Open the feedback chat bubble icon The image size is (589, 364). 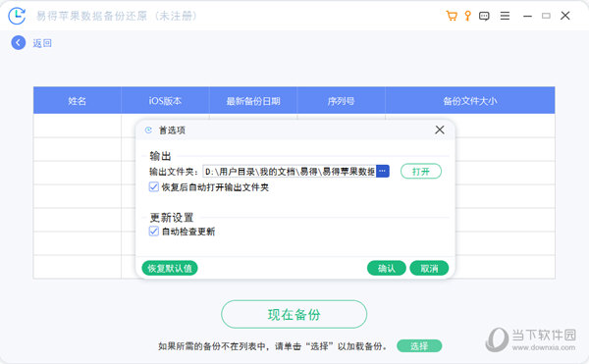click(484, 16)
